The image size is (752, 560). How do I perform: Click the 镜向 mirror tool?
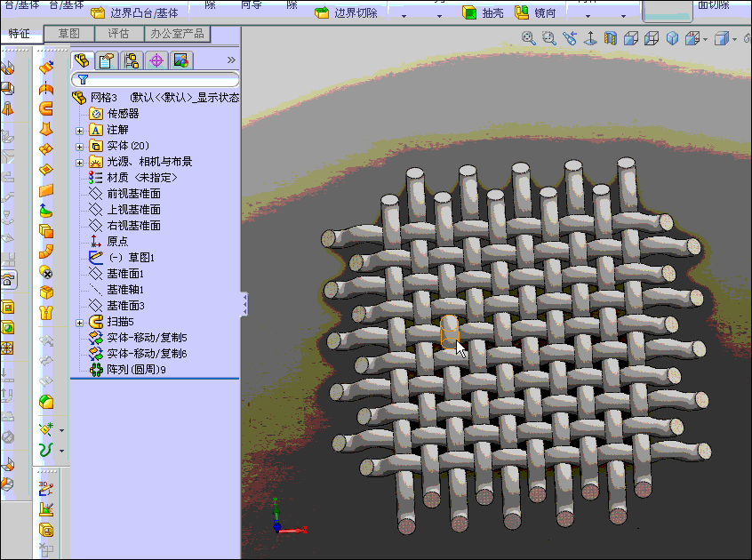point(535,13)
